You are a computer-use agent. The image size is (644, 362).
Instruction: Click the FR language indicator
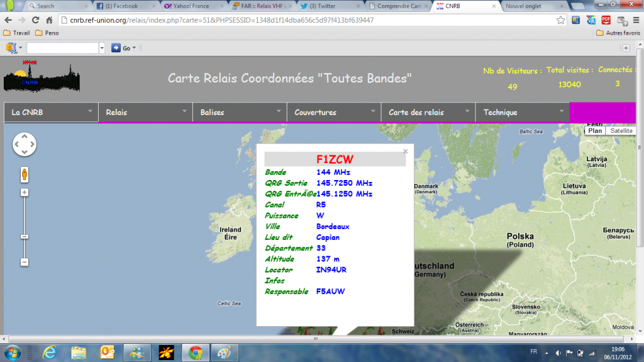coord(533,352)
